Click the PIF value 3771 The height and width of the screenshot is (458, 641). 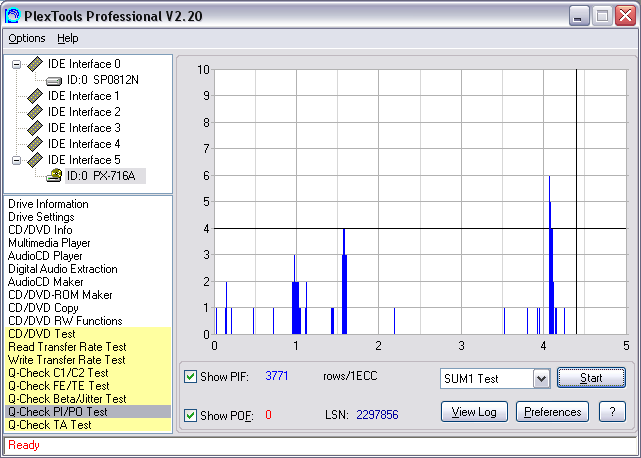[x=277, y=376]
